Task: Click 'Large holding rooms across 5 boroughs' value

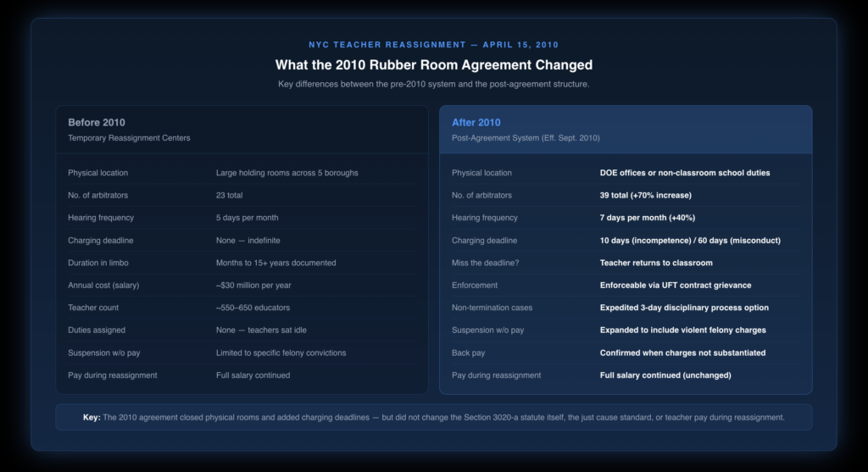Action: pos(287,173)
